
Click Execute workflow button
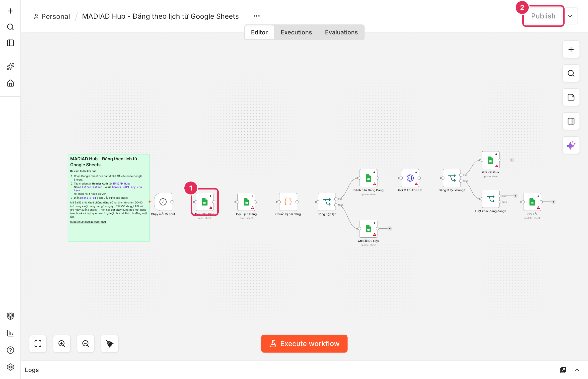[x=304, y=344]
